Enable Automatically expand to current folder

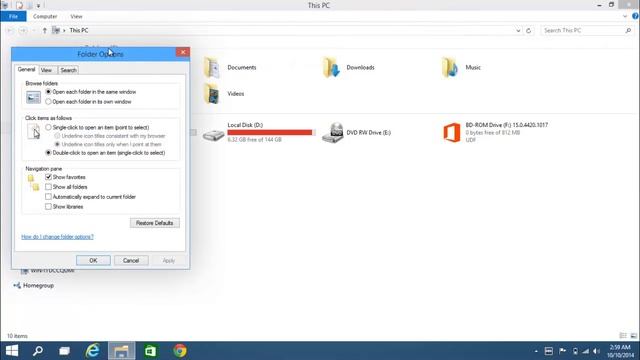coord(48,196)
